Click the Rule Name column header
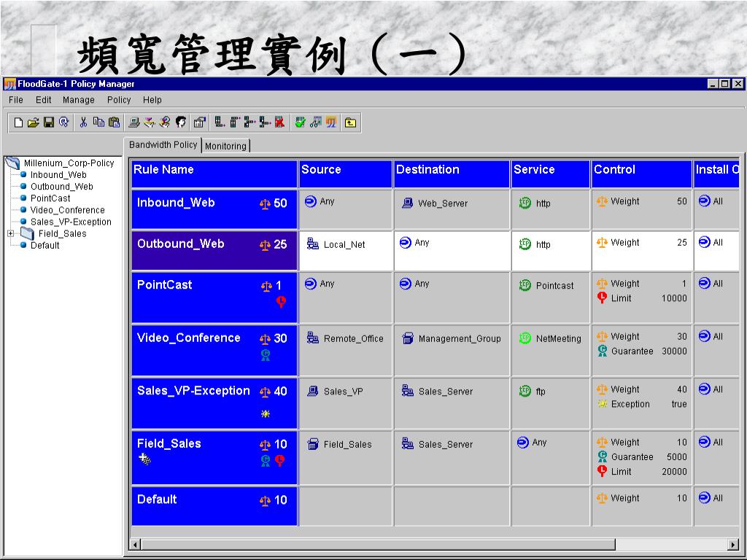The width and height of the screenshot is (747, 560). (214, 174)
